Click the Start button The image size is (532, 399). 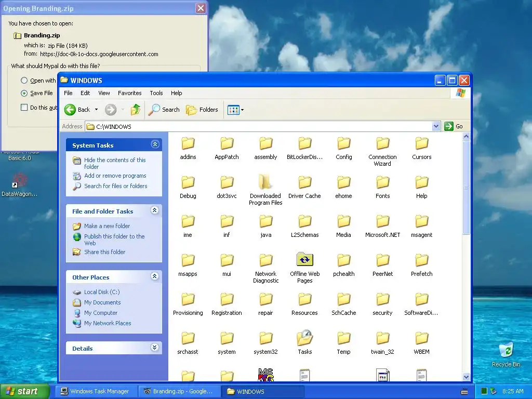25,392
